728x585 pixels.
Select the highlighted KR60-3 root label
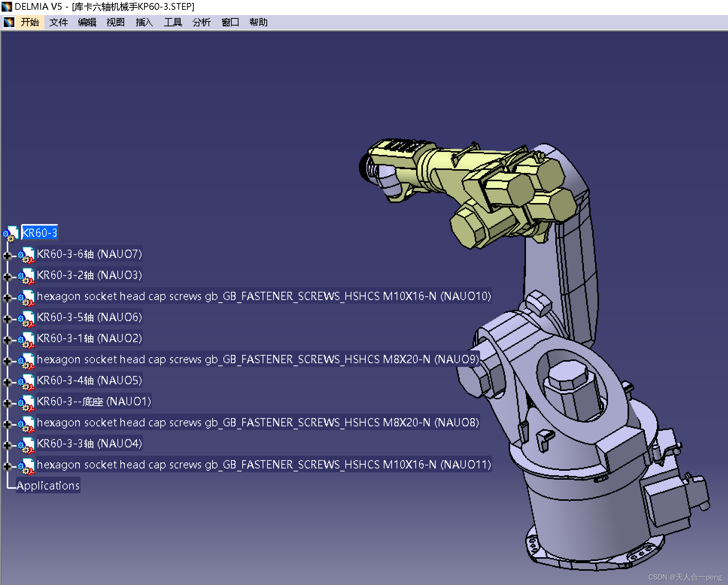40,233
